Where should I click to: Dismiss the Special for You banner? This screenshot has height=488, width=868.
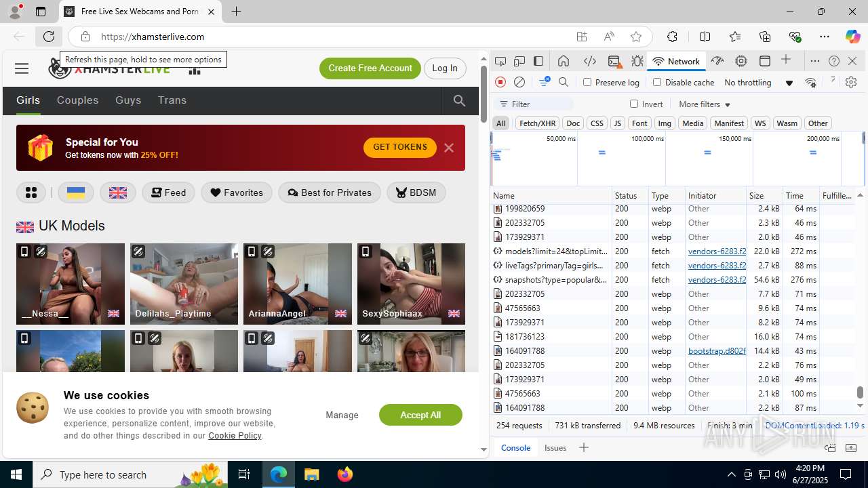tap(449, 148)
